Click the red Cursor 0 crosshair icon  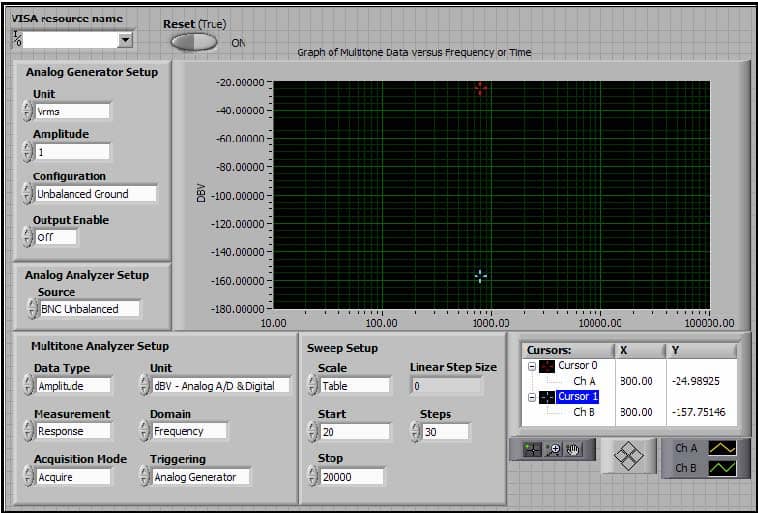click(x=547, y=366)
